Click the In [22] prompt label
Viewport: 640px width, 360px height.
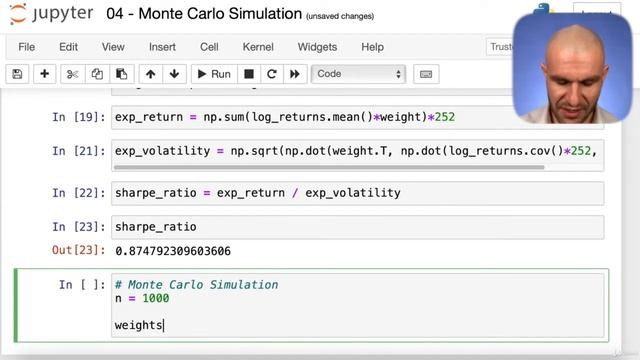point(78,193)
